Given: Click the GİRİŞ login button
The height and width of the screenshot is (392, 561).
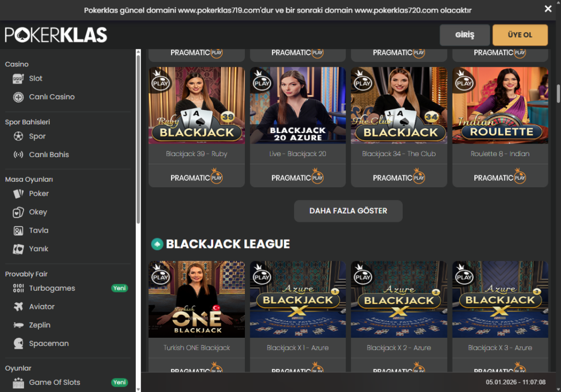Looking at the screenshot, I should [465, 35].
